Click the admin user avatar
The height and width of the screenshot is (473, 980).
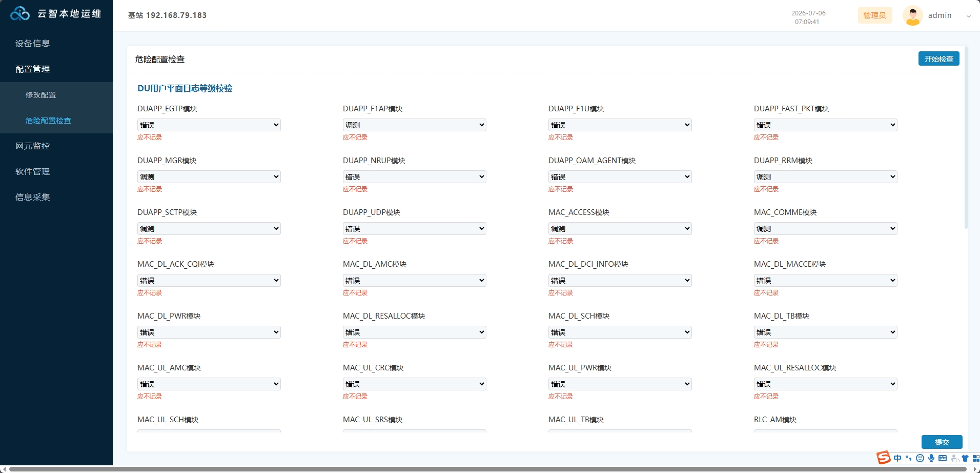pos(912,15)
